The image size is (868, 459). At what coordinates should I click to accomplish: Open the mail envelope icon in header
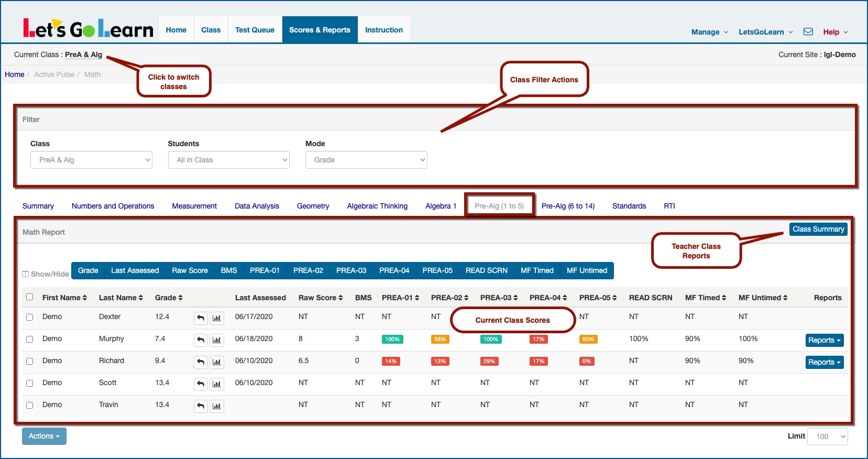click(x=808, y=31)
